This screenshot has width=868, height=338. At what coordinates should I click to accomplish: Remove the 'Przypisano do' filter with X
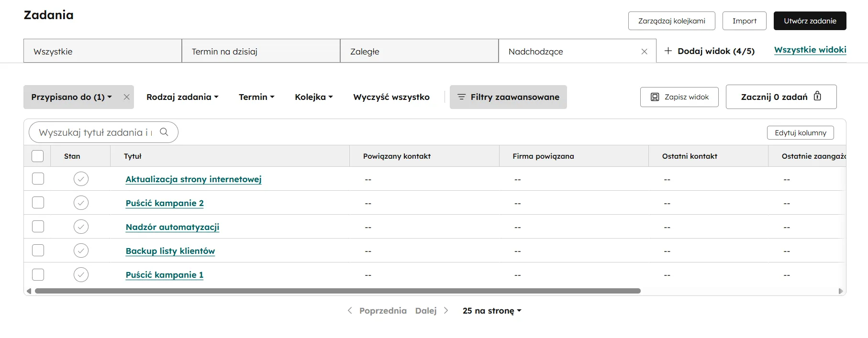126,97
